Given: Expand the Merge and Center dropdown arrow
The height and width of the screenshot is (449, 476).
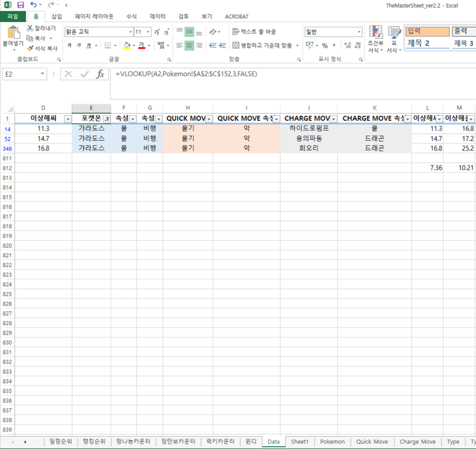Looking at the screenshot, I should (x=297, y=46).
